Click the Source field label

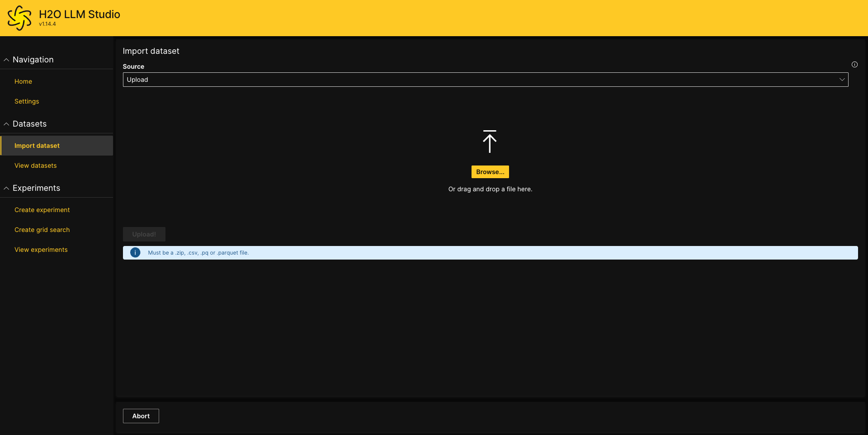pyautogui.click(x=133, y=66)
